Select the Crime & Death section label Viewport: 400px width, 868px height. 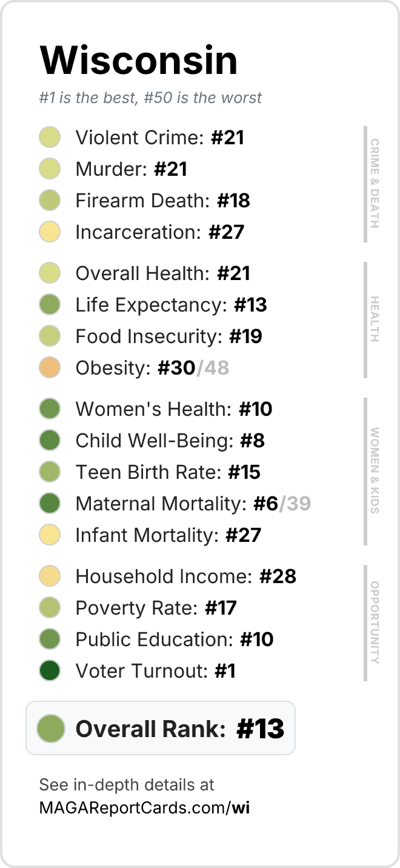click(375, 184)
